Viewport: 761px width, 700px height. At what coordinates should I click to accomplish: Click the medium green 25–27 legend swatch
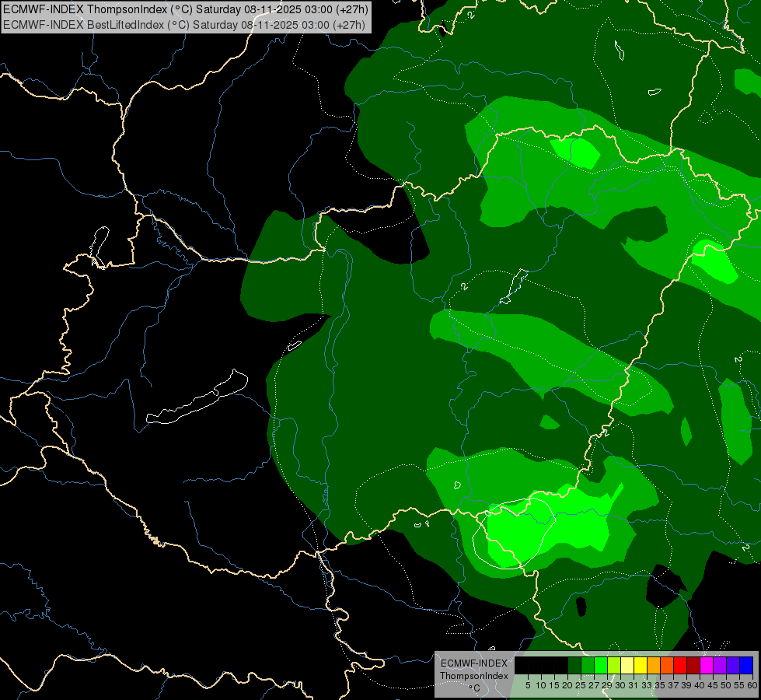[588, 665]
